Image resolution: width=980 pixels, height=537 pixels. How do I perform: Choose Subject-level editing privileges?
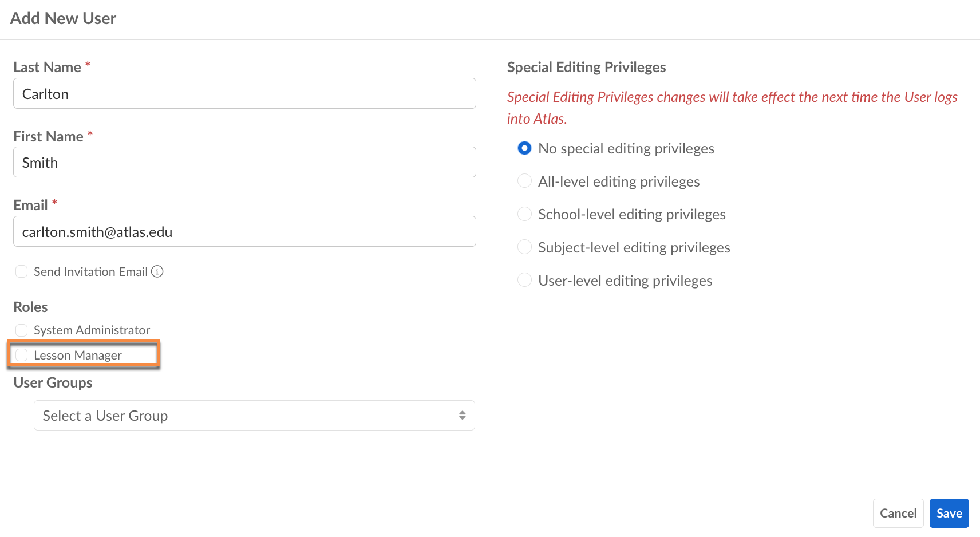(x=524, y=247)
